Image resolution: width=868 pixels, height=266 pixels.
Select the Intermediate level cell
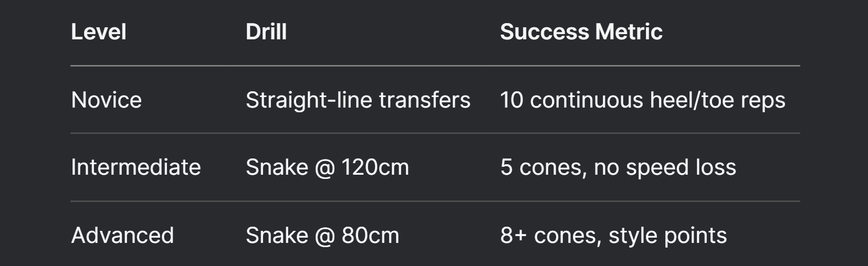tap(136, 167)
